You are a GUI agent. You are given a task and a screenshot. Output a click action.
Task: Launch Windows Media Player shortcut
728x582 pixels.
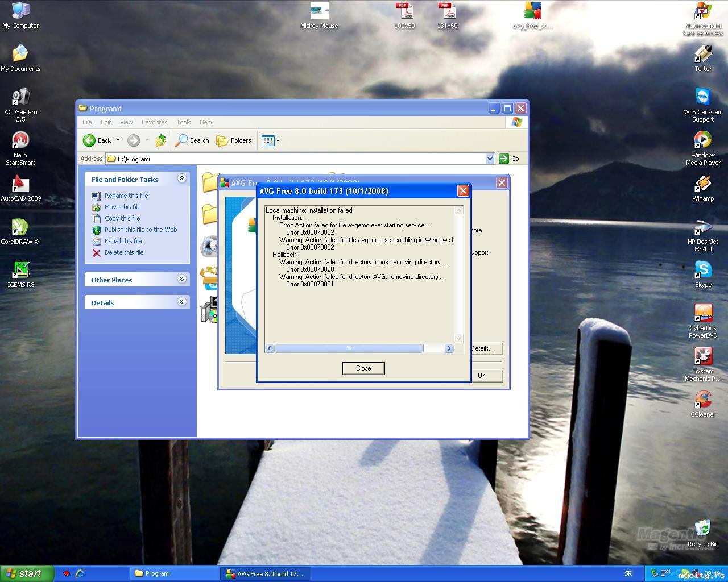[x=703, y=148]
